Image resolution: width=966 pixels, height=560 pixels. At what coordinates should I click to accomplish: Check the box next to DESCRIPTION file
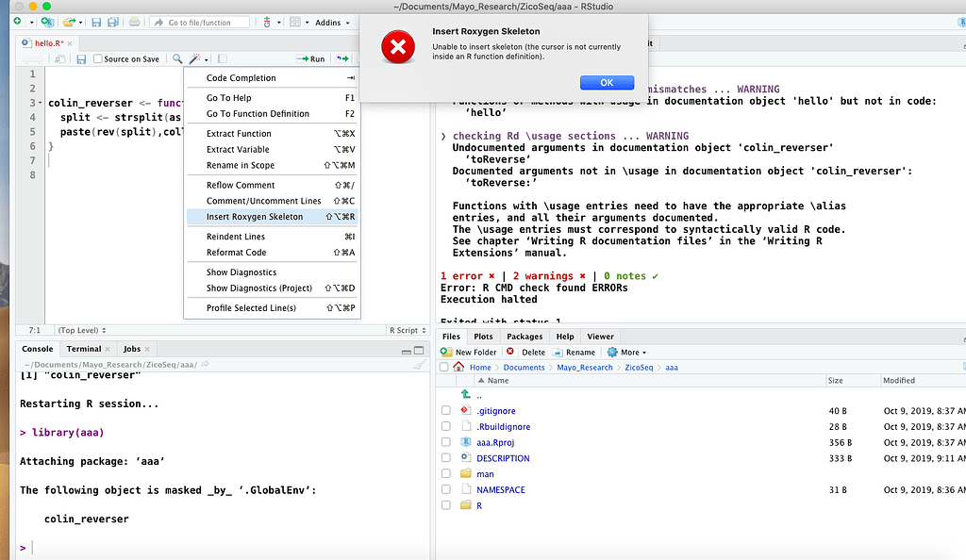point(446,458)
